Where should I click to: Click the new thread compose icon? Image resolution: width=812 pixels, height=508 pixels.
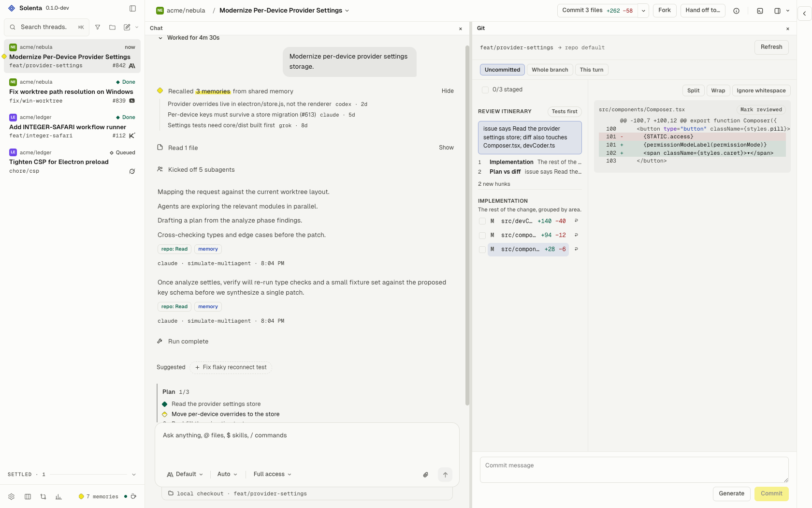pos(127,27)
